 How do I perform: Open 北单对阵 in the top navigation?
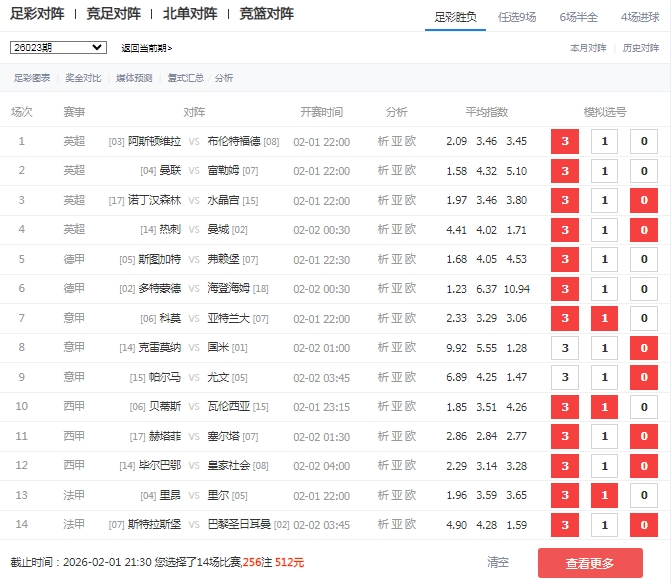(x=190, y=14)
